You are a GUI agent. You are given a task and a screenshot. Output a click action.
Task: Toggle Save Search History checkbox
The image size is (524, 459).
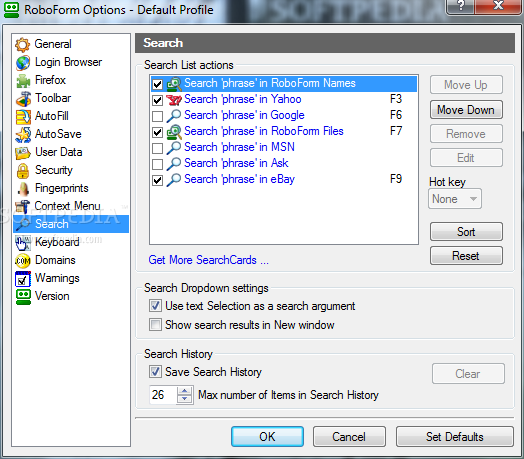(x=155, y=371)
